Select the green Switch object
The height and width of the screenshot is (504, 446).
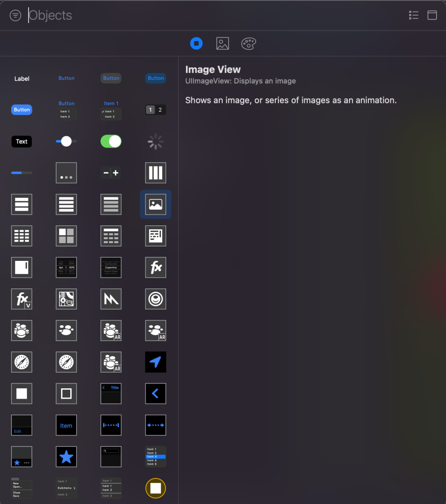(x=111, y=142)
